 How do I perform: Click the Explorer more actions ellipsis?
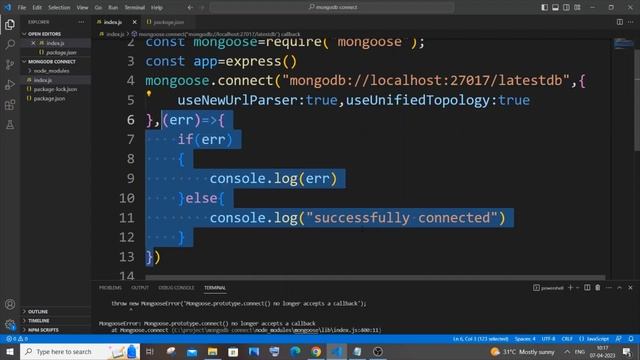pyautogui.click(x=81, y=22)
